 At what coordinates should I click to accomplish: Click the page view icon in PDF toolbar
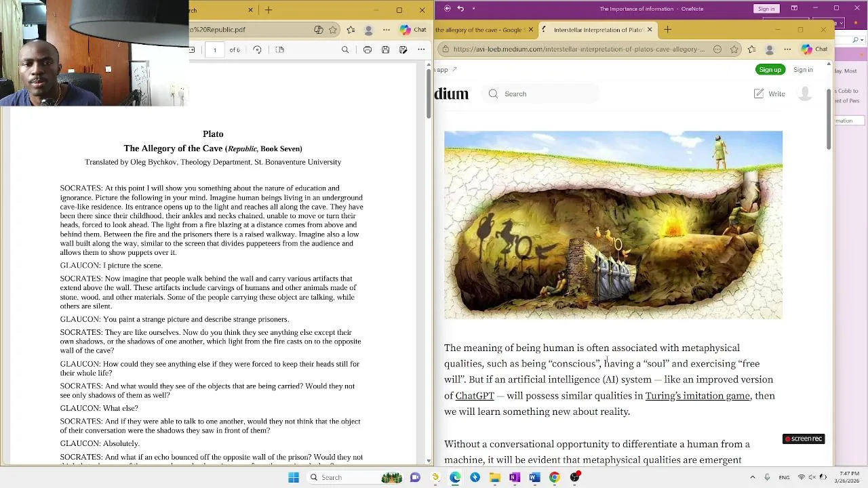coord(279,49)
